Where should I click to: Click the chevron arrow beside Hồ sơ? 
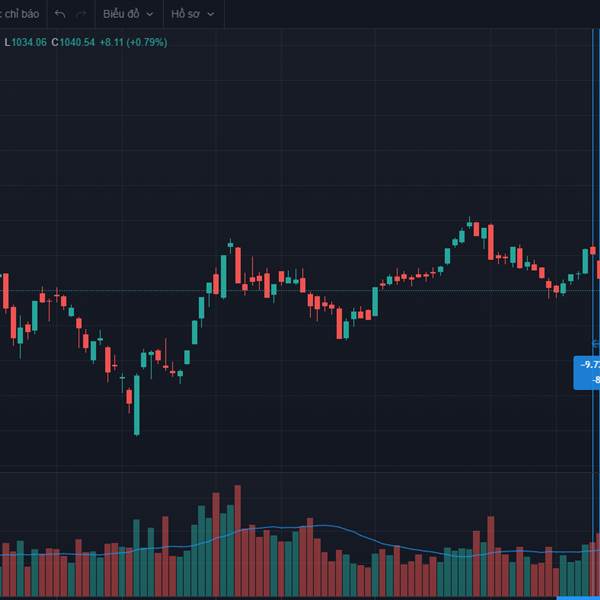click(x=210, y=14)
